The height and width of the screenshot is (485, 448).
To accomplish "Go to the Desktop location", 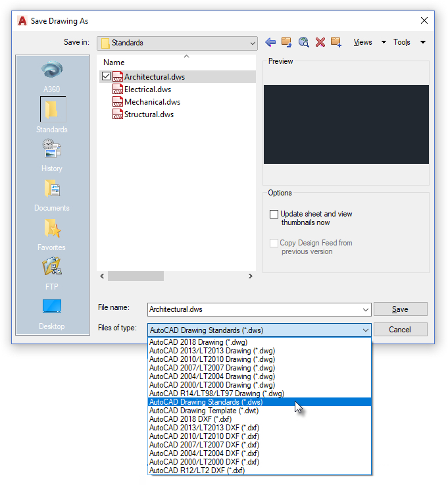I will [51, 315].
